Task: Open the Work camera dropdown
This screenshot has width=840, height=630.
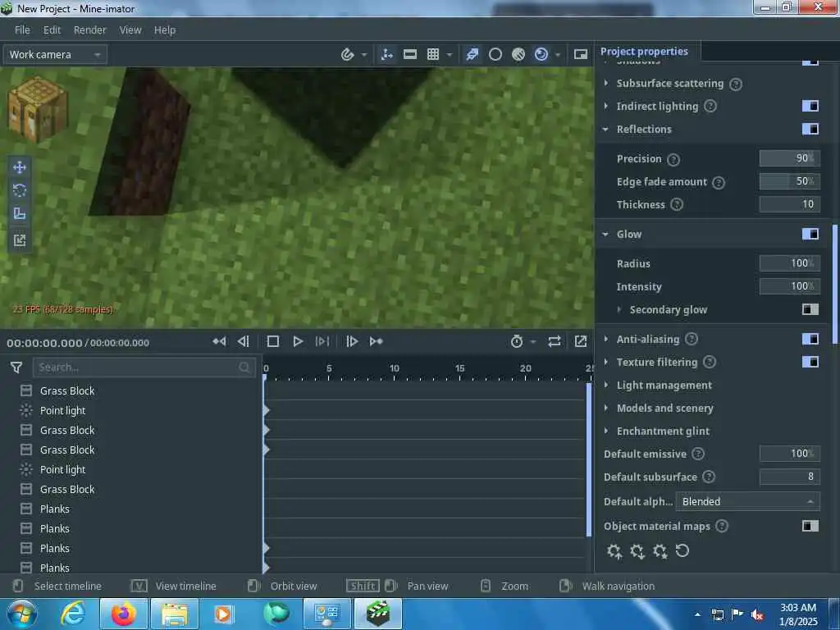Action: [55, 55]
